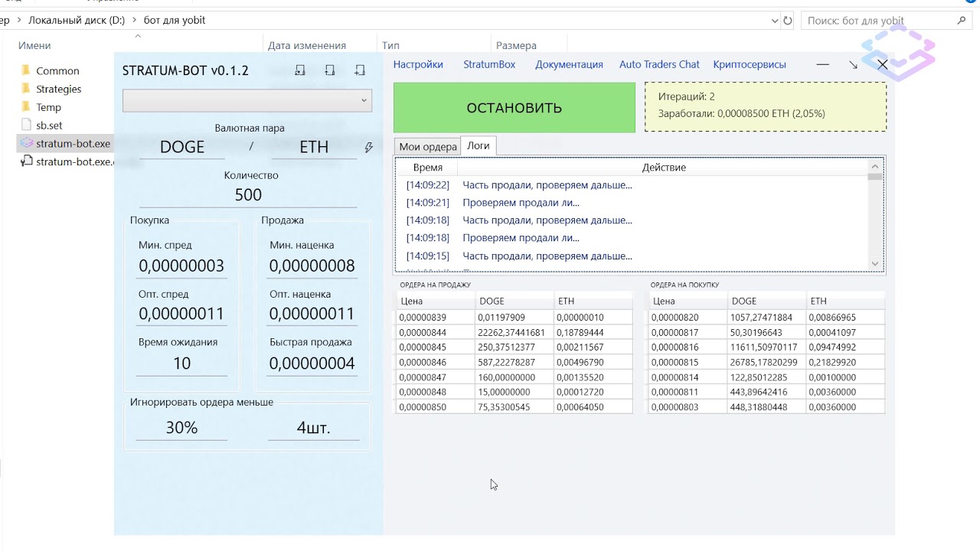Viewport: 980px width, 551px height.
Task: Click the Мин. спред value field
Action: point(181,266)
